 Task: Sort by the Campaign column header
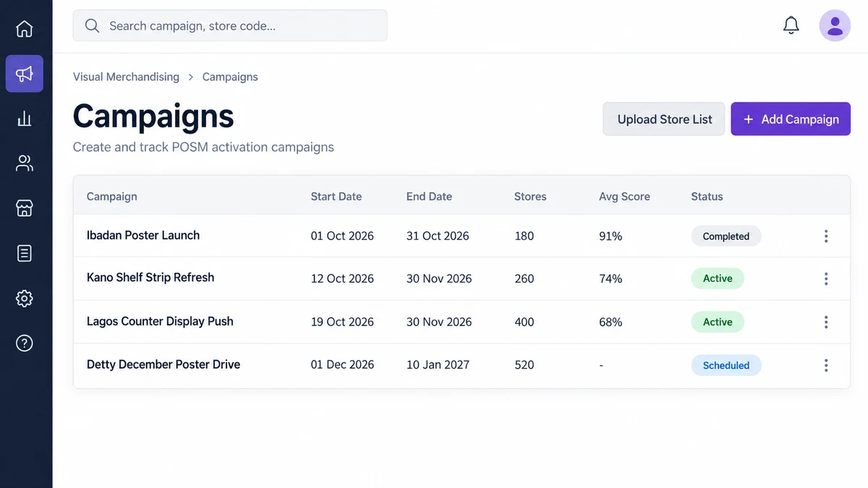pyautogui.click(x=111, y=196)
